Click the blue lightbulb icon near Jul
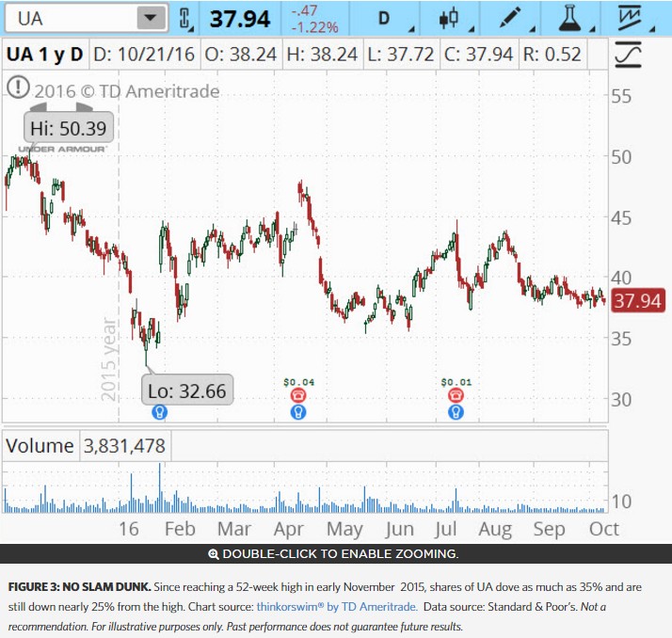The image size is (672, 638). click(456, 412)
